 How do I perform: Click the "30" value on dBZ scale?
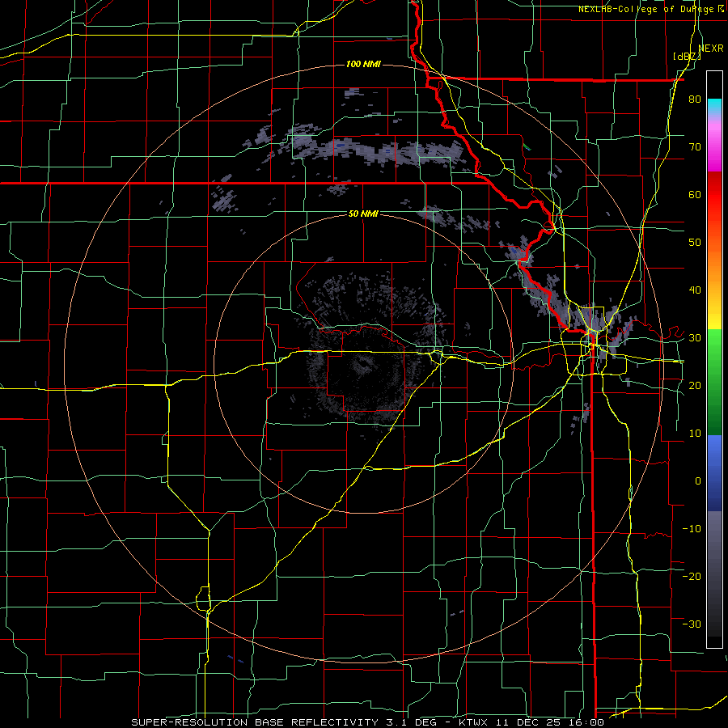[x=695, y=338]
